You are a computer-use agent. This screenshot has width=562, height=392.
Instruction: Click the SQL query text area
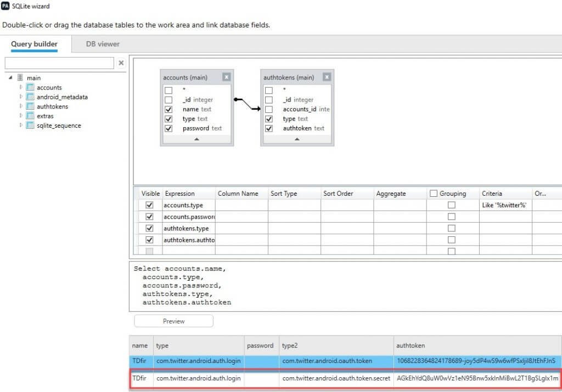(345, 286)
